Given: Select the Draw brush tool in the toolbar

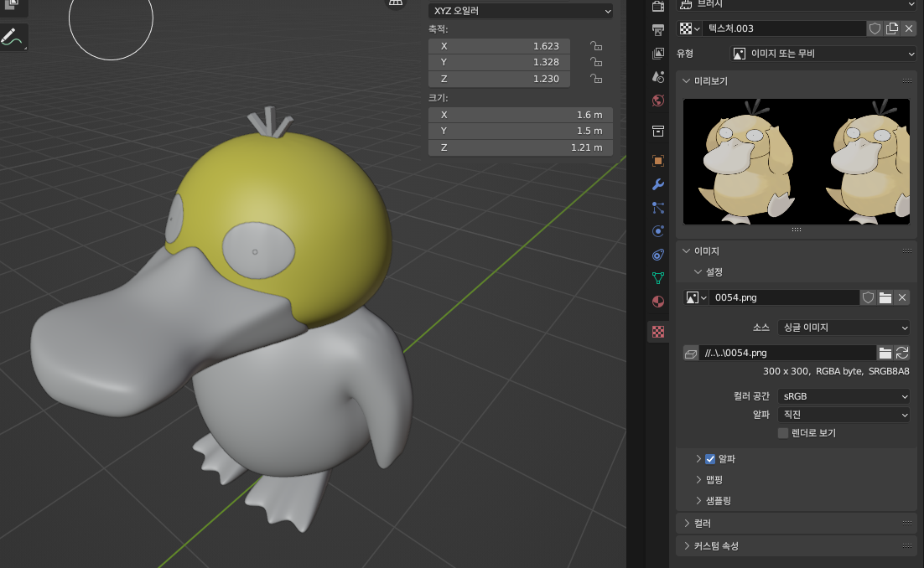Looking at the screenshot, I should coord(12,37).
